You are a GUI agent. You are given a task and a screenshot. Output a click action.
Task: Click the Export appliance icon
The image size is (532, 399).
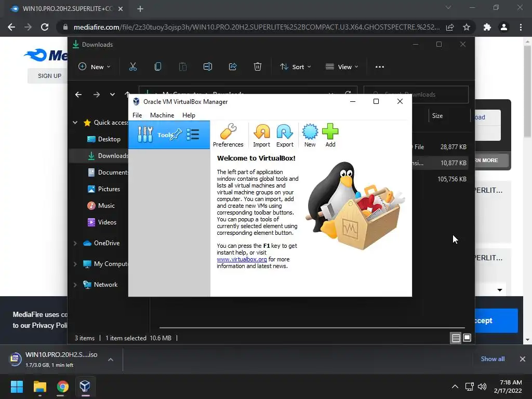pyautogui.click(x=285, y=136)
